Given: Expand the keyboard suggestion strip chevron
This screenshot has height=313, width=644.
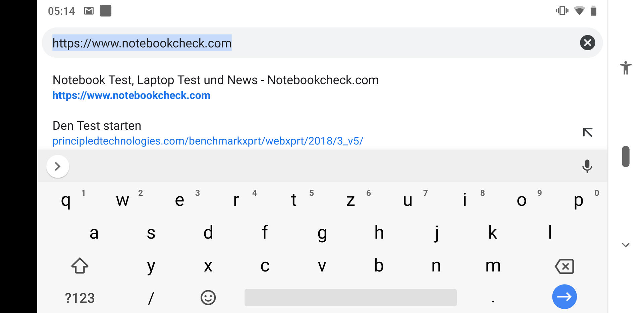Looking at the screenshot, I should (x=58, y=166).
